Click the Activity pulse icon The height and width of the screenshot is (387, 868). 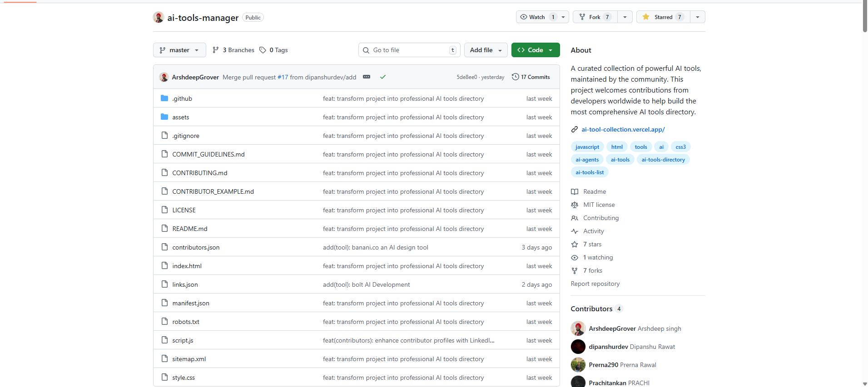click(575, 231)
